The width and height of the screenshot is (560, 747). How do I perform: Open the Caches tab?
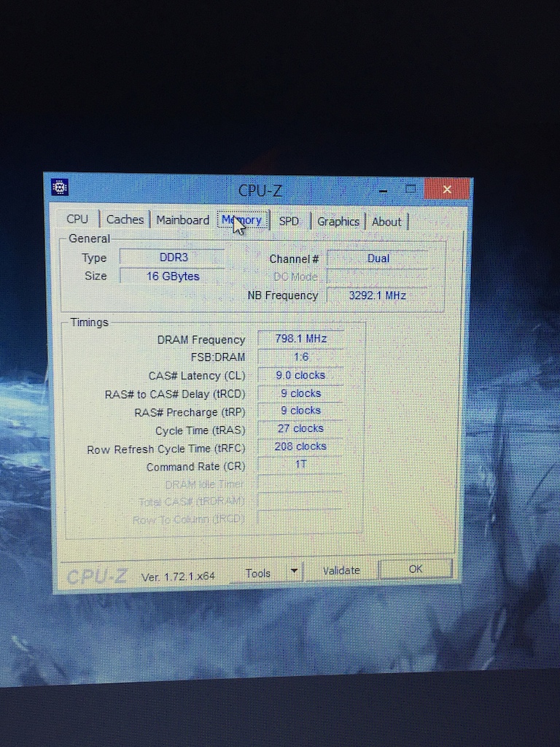(125, 220)
